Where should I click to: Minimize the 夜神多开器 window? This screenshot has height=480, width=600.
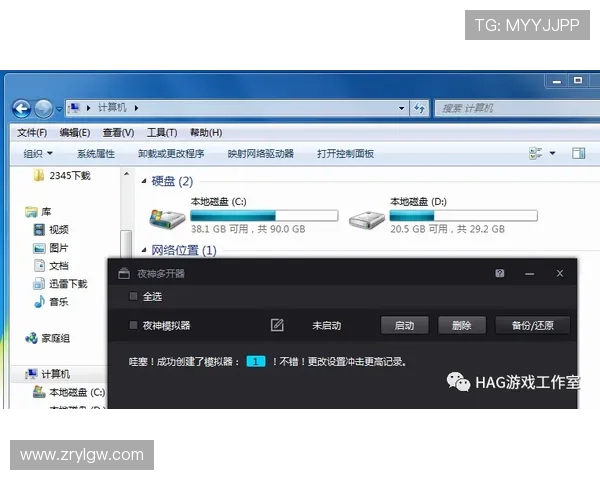click(x=530, y=274)
